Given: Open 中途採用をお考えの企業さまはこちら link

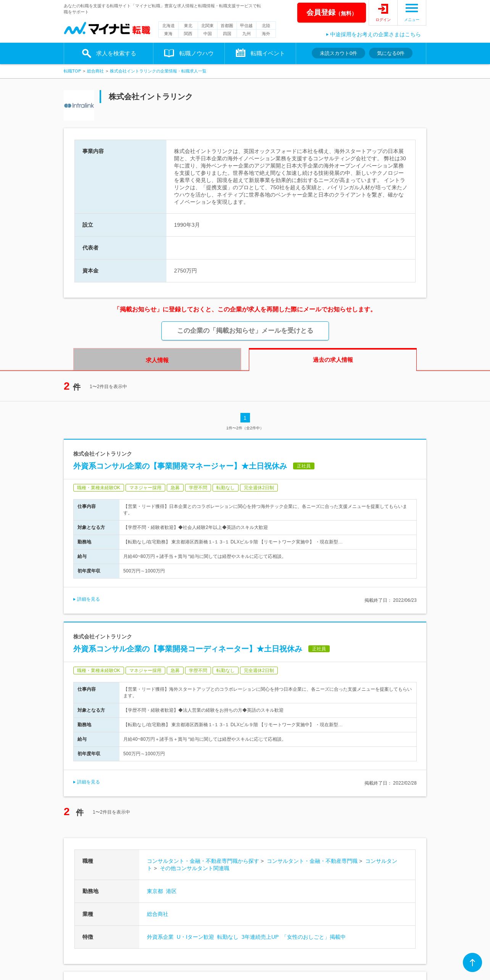Looking at the screenshot, I should (x=373, y=34).
